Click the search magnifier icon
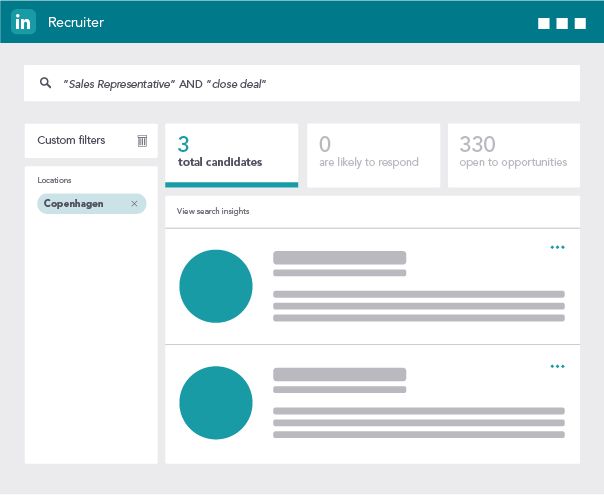 (45, 83)
